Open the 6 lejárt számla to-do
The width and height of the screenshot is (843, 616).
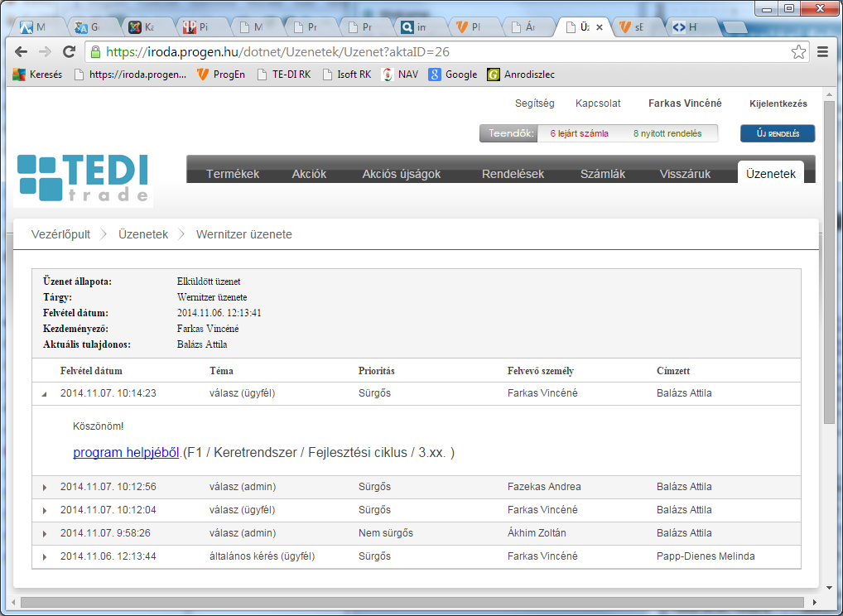point(580,133)
